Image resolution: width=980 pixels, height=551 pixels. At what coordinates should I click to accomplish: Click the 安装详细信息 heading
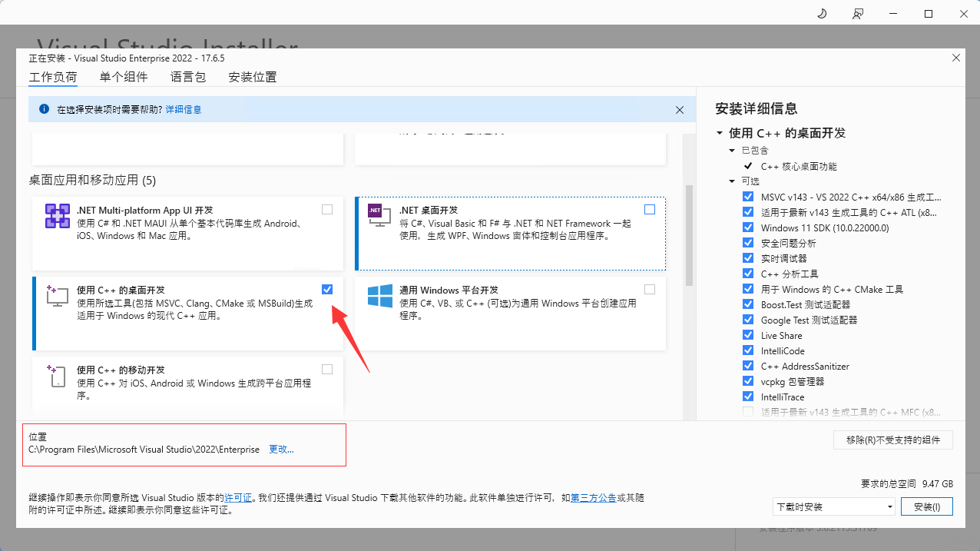point(756,108)
